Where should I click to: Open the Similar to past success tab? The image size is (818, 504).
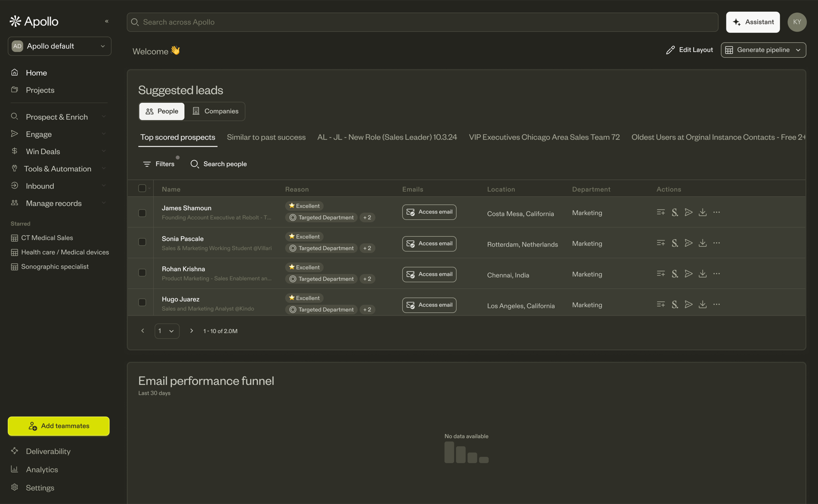coord(266,138)
